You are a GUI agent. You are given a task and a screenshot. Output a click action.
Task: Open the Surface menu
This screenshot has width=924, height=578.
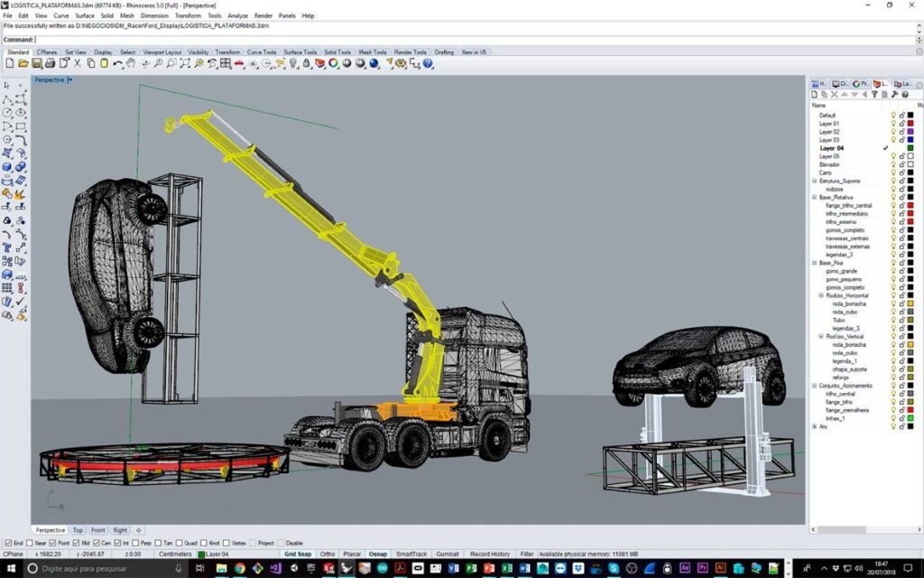[x=85, y=15]
